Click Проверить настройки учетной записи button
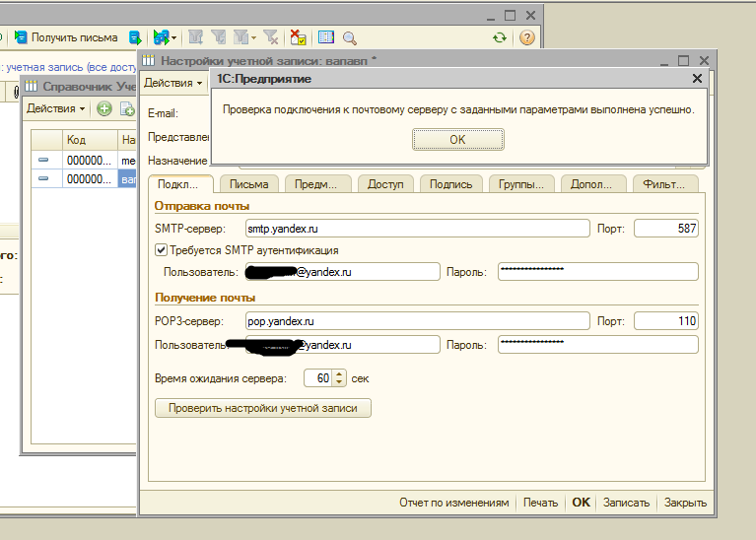The width and height of the screenshot is (756, 540). [263, 408]
